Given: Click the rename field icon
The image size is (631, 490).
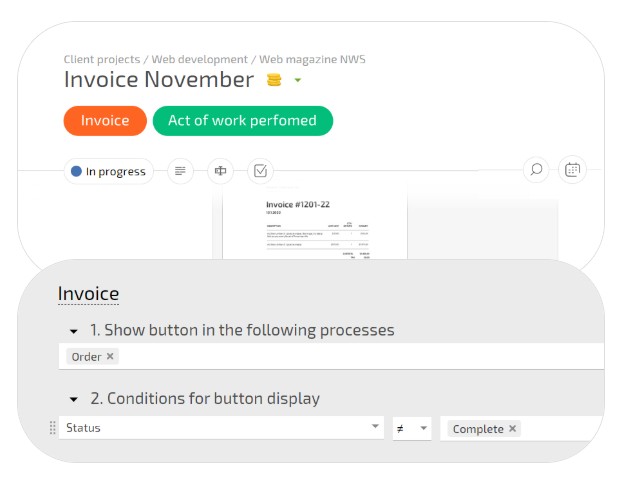Looking at the screenshot, I should click(220, 171).
